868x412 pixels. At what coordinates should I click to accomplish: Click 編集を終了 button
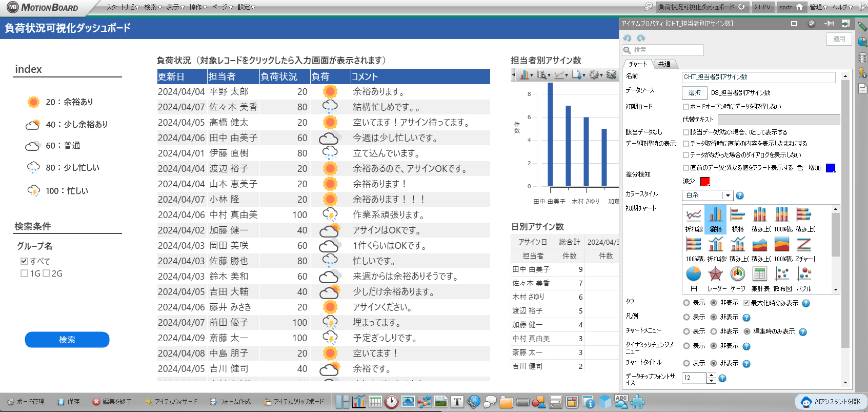(x=112, y=402)
